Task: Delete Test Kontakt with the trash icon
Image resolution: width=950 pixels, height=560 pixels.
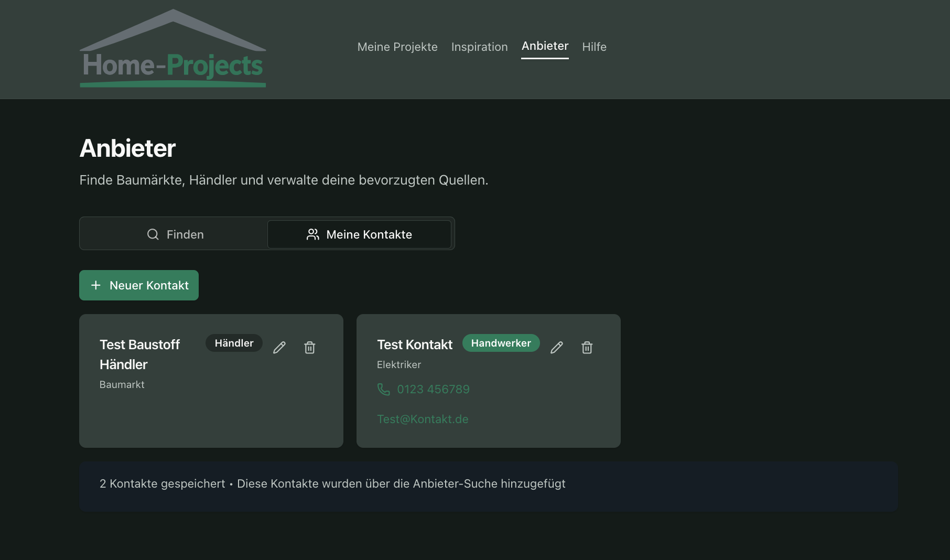Action: [x=587, y=347]
